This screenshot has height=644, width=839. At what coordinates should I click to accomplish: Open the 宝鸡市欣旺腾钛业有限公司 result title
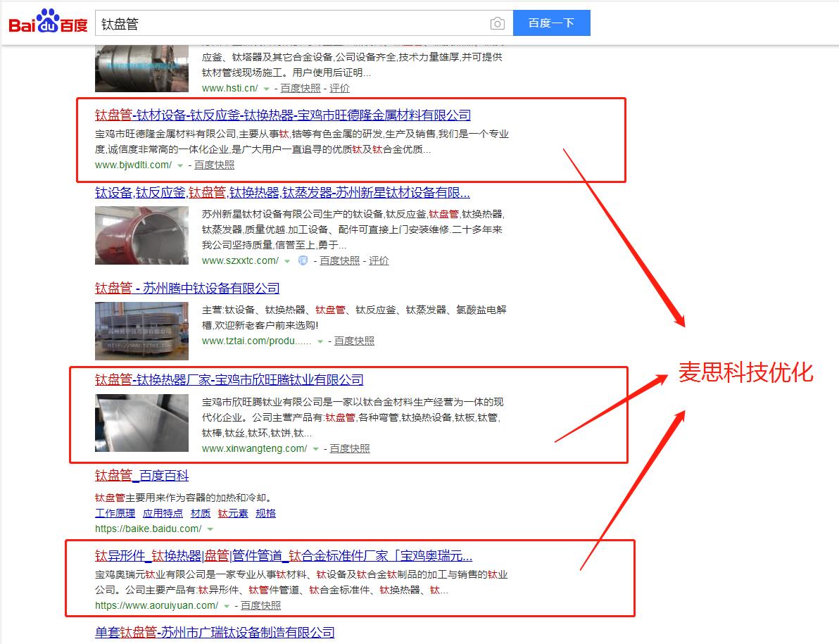tap(229, 380)
